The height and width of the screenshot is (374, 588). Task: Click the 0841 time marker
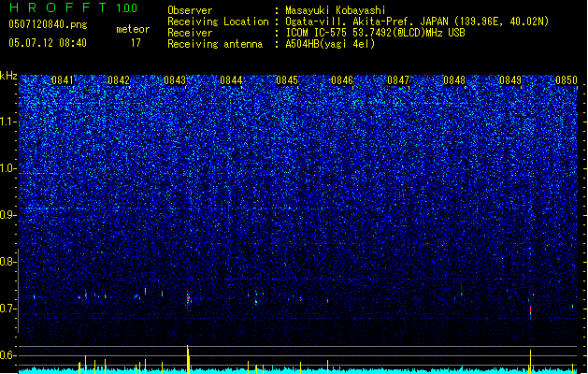[x=63, y=80]
